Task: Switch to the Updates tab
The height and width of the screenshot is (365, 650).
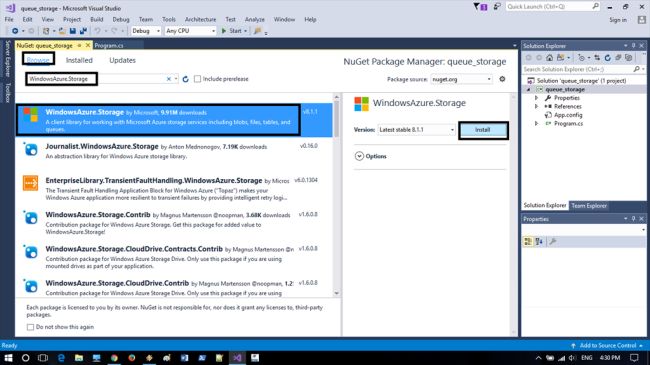Action: (x=122, y=60)
